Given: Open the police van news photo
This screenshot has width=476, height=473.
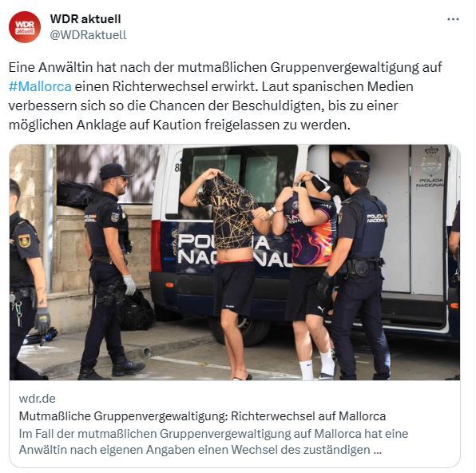Looking at the screenshot, I should pos(235,262).
